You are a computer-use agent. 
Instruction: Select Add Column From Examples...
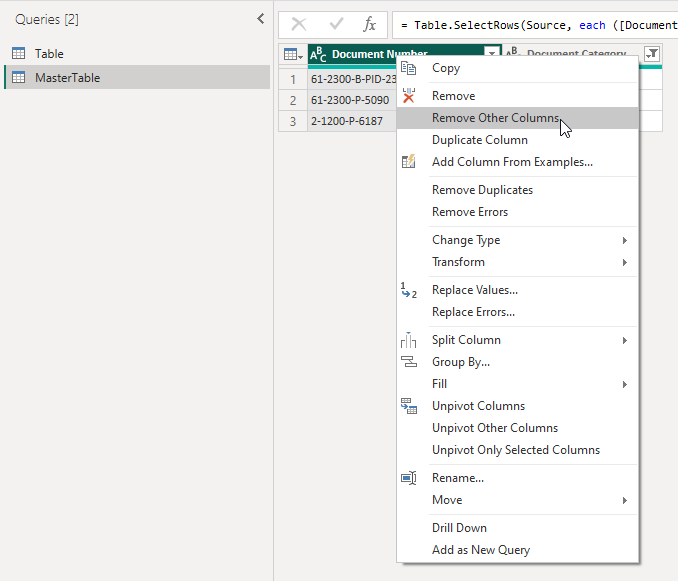517,162
